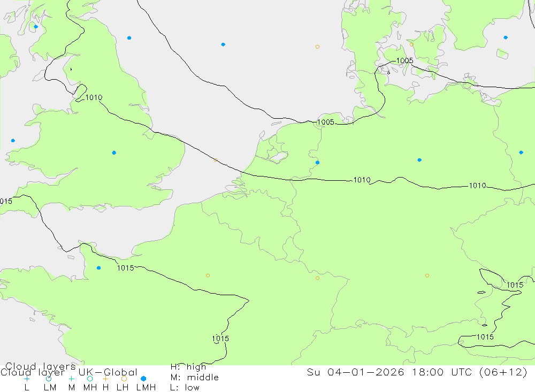
Task: Click the blue open-circle LM legend symbol
Action: click(x=49, y=379)
